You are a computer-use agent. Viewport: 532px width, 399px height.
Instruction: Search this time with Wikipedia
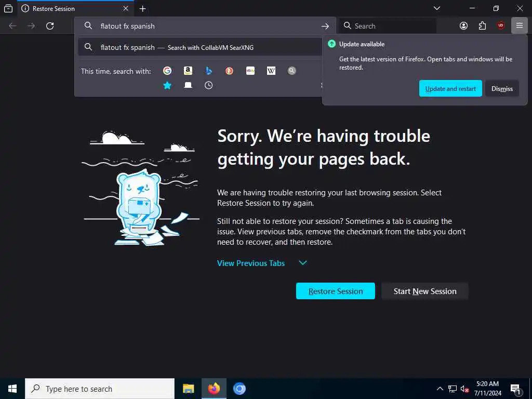[271, 71]
